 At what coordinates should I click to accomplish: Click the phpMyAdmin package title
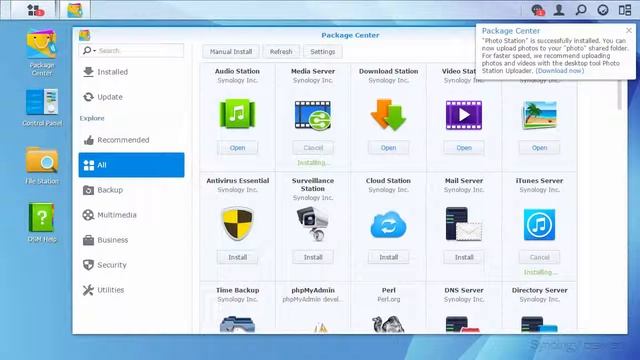(x=313, y=290)
